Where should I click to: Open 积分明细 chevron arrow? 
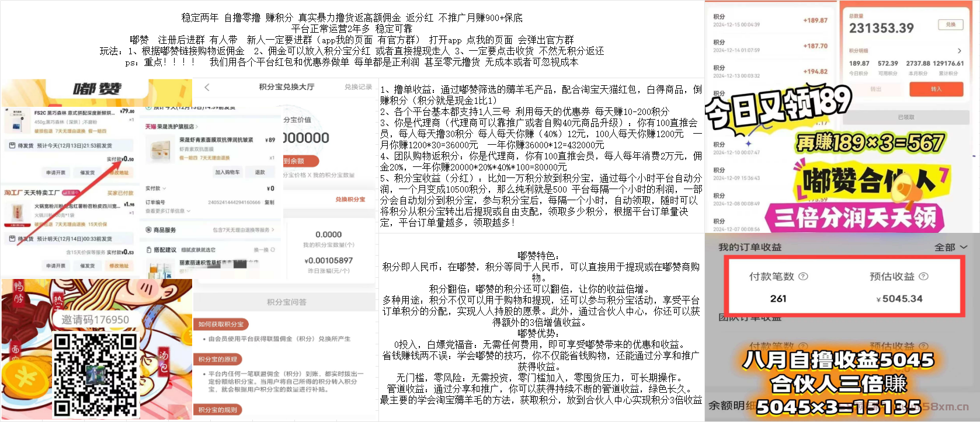point(959,51)
